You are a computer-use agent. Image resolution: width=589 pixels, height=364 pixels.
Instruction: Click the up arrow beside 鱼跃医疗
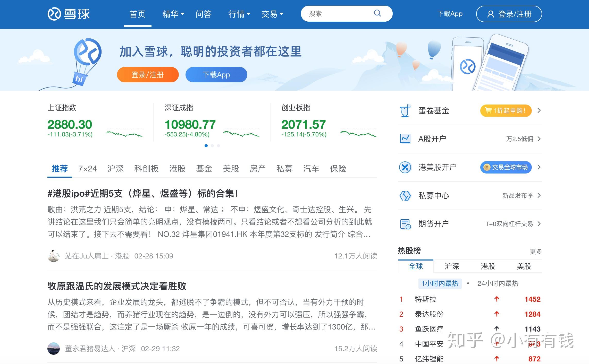coord(497,329)
